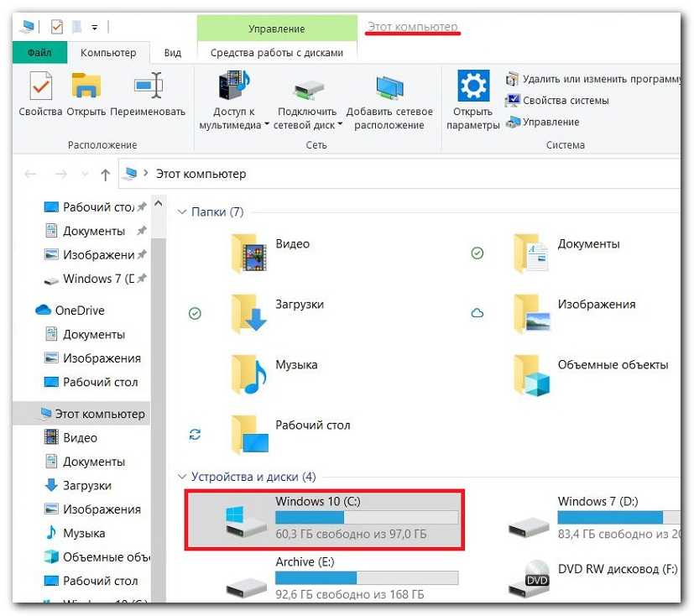Viewport: 694px width, 616px height.
Task: Open Рабочий стол under OneDrive in sidebar
Action: pyautogui.click(x=91, y=382)
